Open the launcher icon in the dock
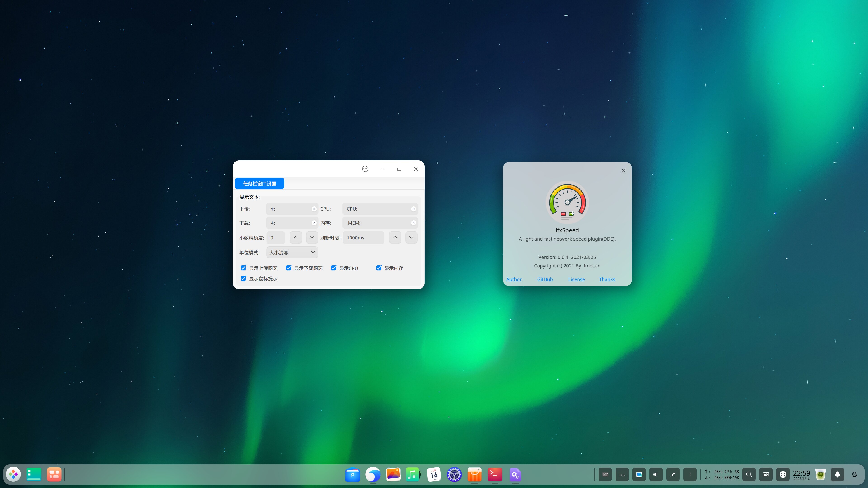The height and width of the screenshot is (488, 868). [x=14, y=474]
